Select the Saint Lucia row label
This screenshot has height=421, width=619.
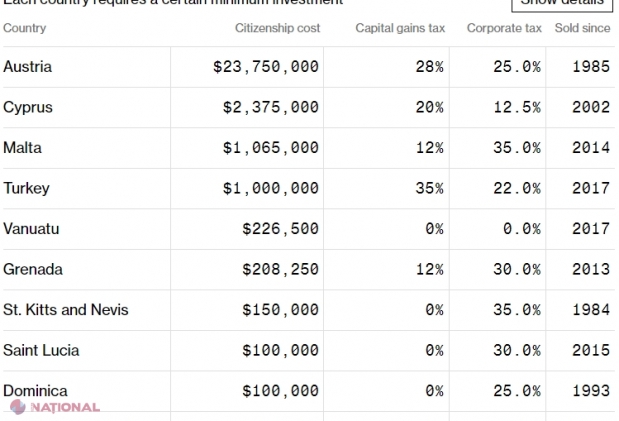[41, 350]
